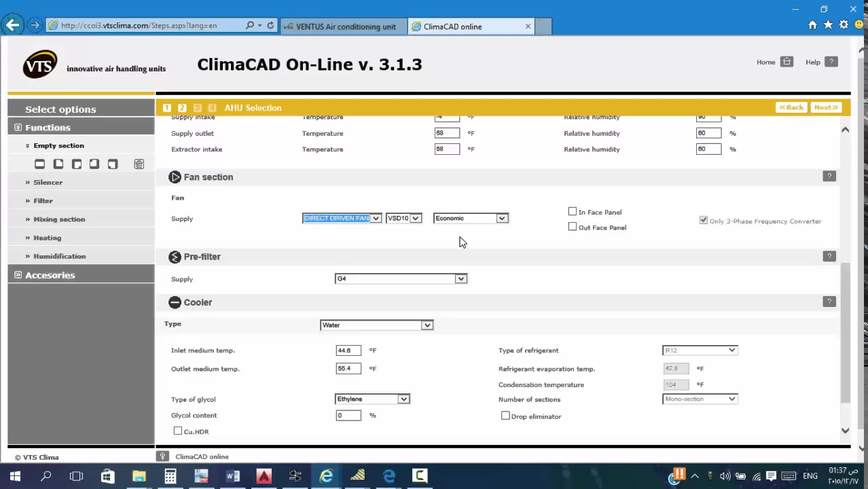Enable the In Face Panel checkbox

573,212
